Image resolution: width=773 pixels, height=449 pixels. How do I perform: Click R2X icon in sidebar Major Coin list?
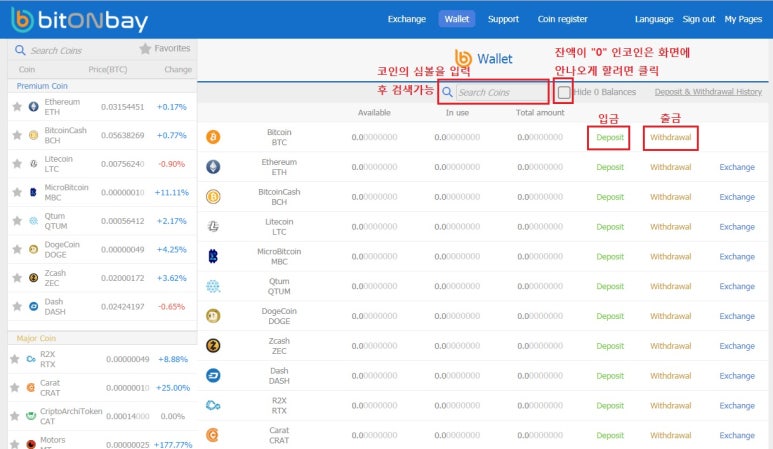coord(31,359)
